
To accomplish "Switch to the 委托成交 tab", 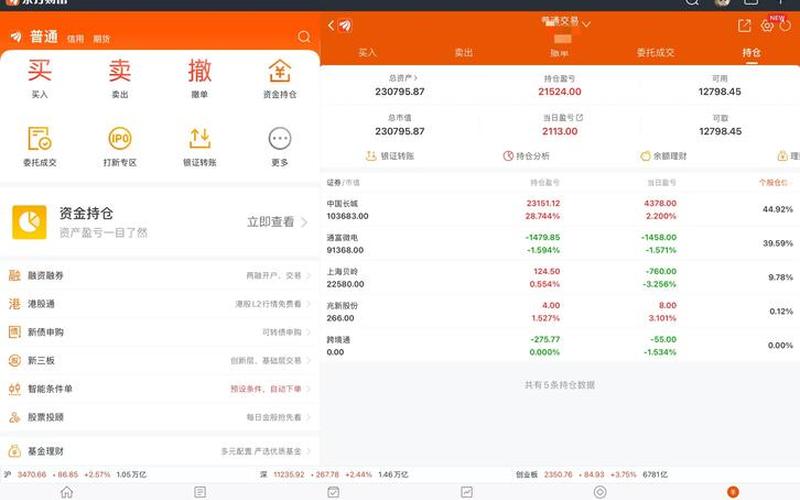I will (x=656, y=53).
